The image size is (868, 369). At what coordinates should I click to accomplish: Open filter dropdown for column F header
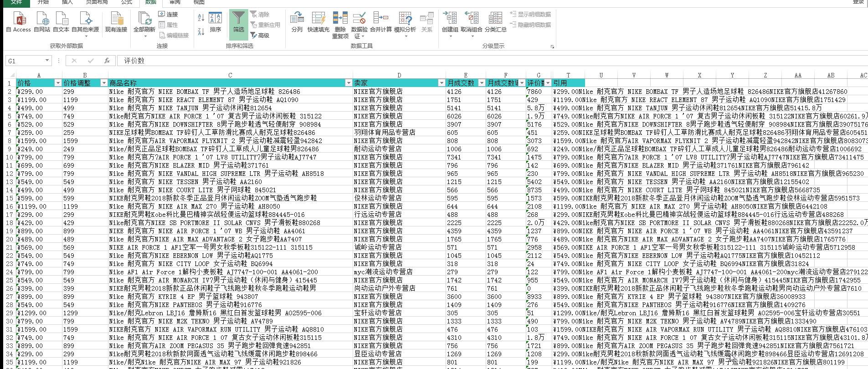click(x=522, y=83)
